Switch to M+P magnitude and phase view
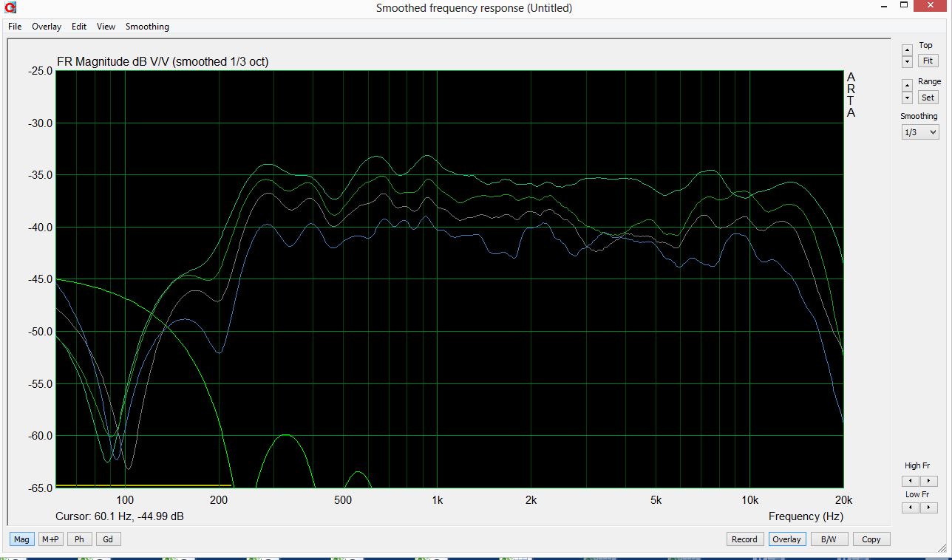This screenshot has height=560, width=952. (x=50, y=539)
